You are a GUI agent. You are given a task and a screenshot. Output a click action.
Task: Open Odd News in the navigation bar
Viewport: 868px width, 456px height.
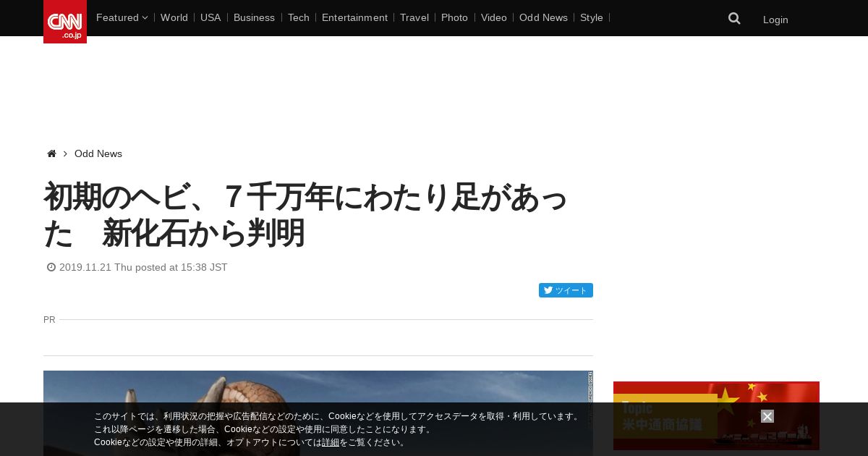(x=543, y=17)
